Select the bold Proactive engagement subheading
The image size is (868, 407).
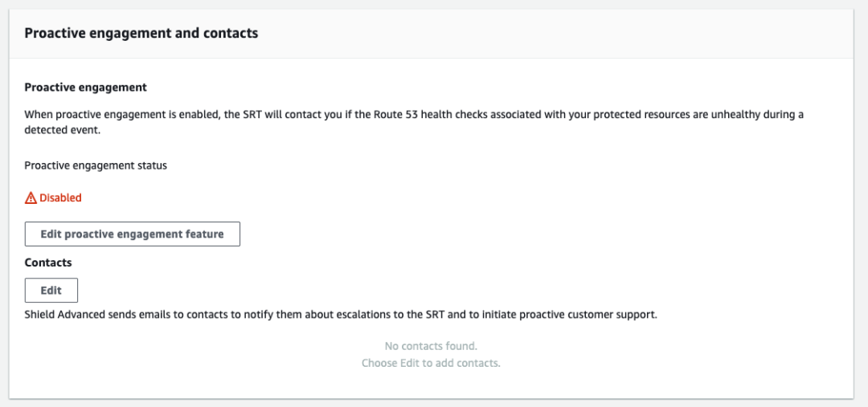point(86,87)
